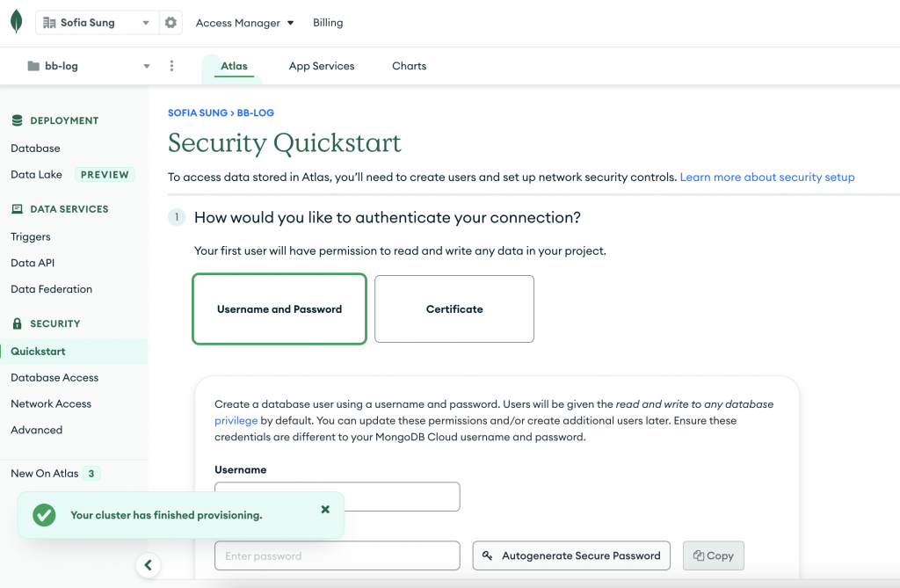Open the Access Manager dropdown

tap(244, 23)
